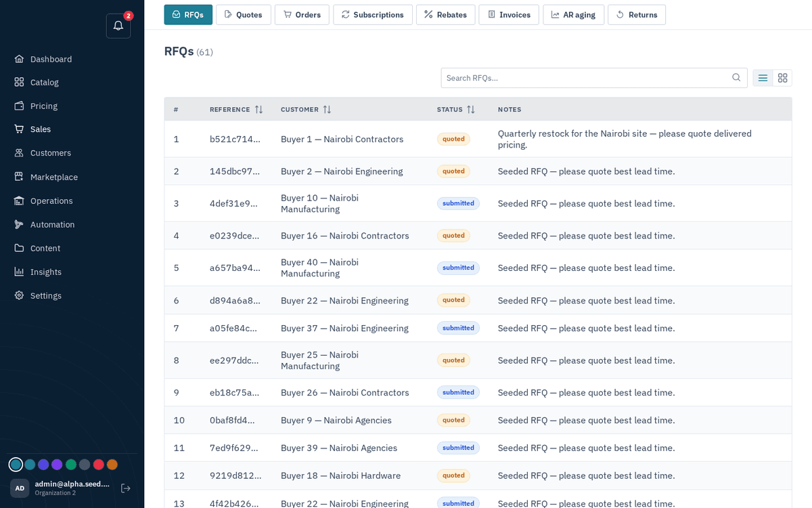The height and width of the screenshot is (508, 812).
Task: Open the Invoices tab
Action: (509, 15)
